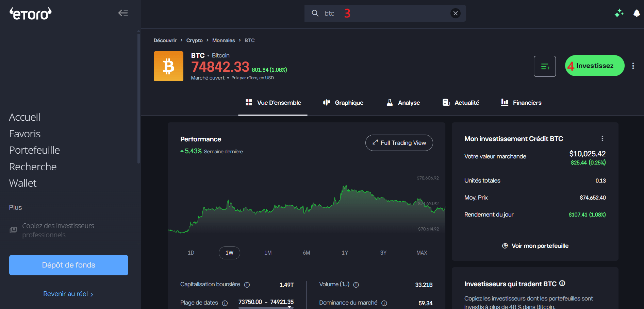
Task: Click the 5.43% performance figure
Action: [x=193, y=151]
